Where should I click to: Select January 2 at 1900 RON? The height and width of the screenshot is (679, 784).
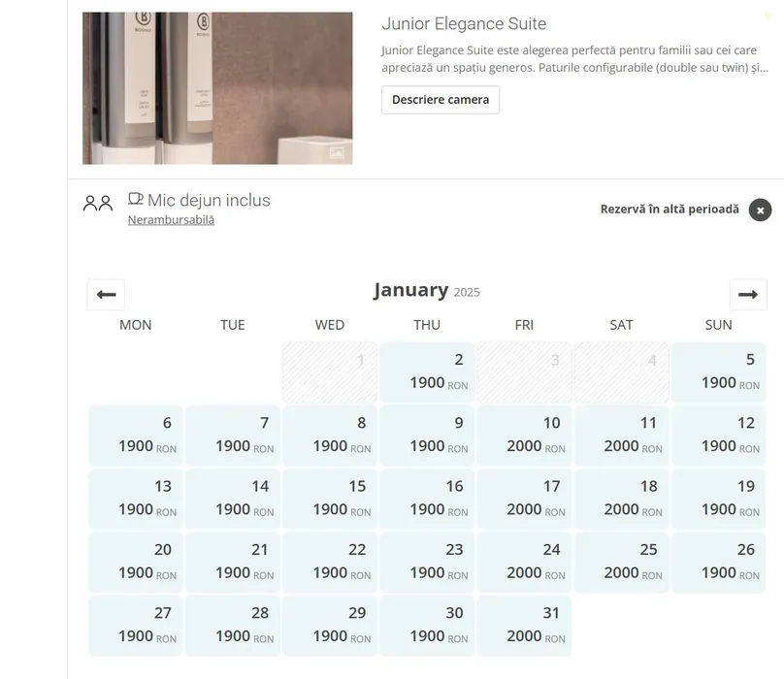tap(427, 372)
